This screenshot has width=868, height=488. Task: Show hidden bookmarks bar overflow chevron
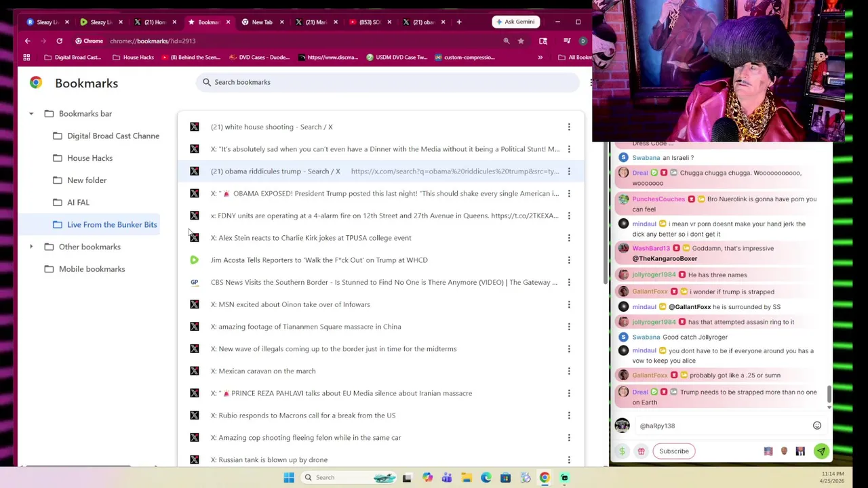pyautogui.click(x=540, y=58)
